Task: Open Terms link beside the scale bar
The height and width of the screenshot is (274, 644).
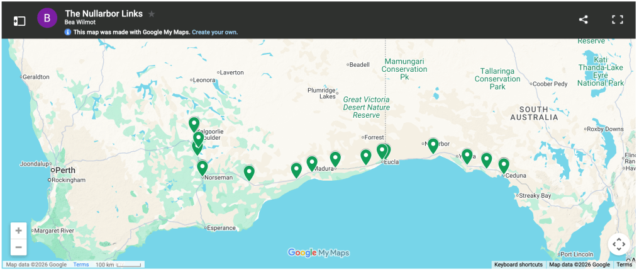Action: pos(80,265)
